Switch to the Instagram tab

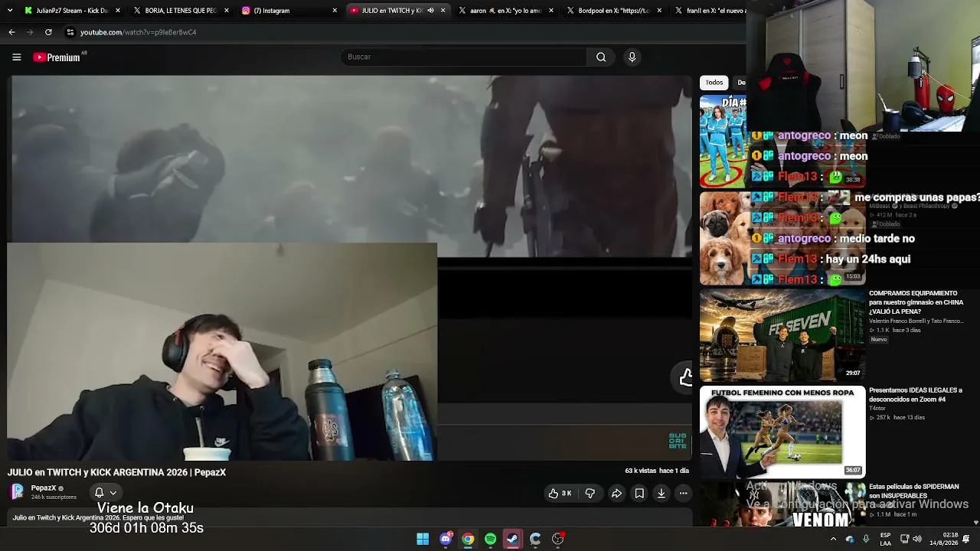(289, 11)
